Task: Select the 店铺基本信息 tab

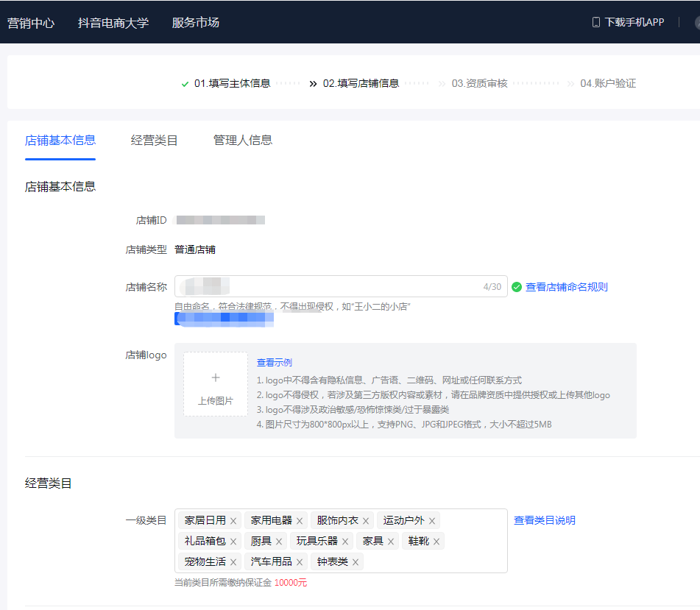Action: (x=60, y=140)
